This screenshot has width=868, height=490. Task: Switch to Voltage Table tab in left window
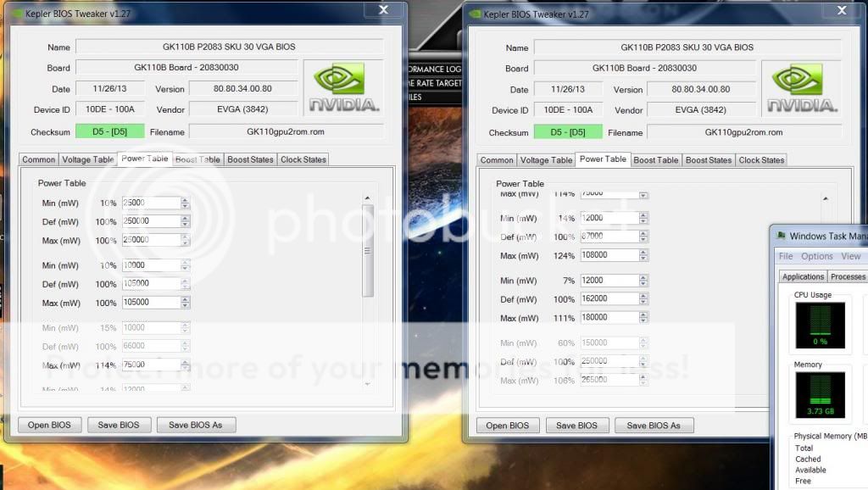(87, 159)
